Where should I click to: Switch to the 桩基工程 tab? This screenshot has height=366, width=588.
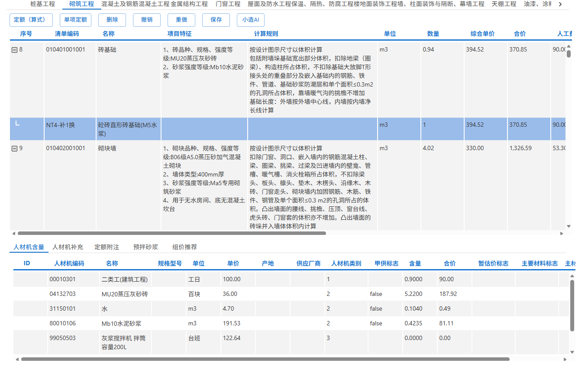point(42,4)
